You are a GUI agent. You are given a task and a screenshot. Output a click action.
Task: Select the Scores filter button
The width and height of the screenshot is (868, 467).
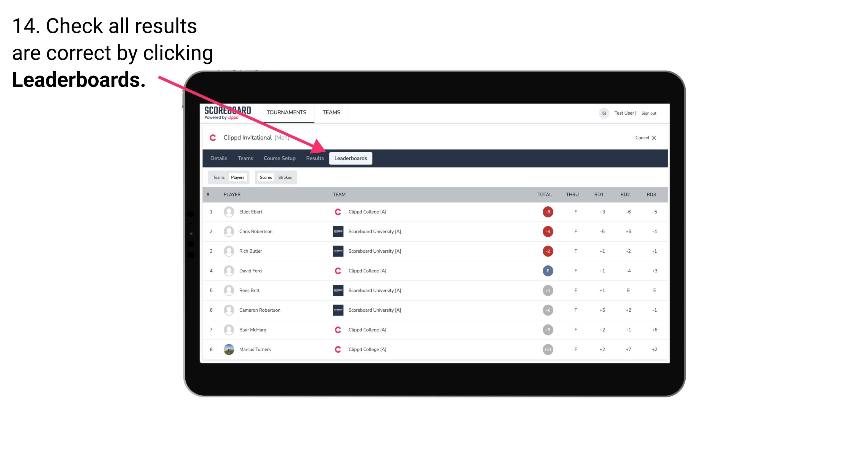(x=266, y=177)
